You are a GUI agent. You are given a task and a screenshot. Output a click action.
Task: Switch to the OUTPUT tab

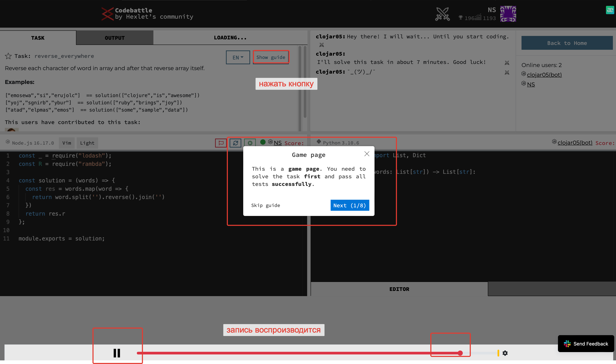(115, 37)
